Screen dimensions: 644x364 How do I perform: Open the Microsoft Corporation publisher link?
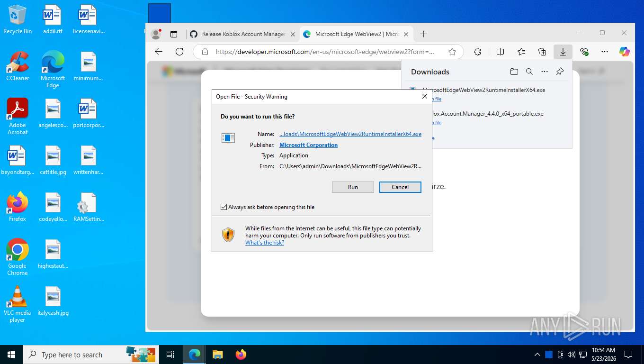pos(308,145)
